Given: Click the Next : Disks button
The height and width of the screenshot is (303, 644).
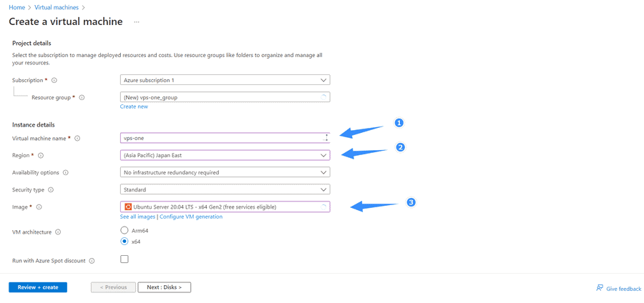Looking at the screenshot, I should [x=165, y=287].
